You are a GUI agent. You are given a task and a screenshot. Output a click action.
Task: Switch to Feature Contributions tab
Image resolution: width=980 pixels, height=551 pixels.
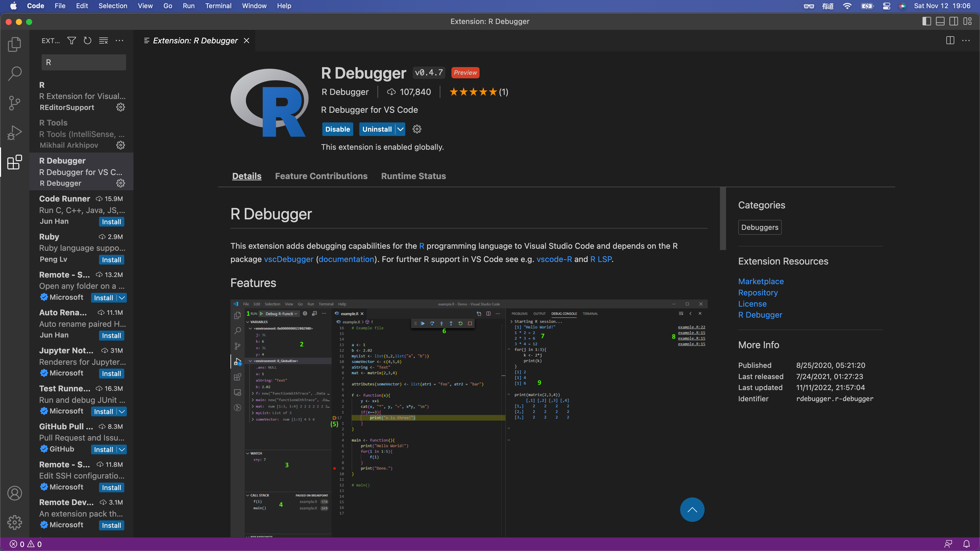(321, 176)
